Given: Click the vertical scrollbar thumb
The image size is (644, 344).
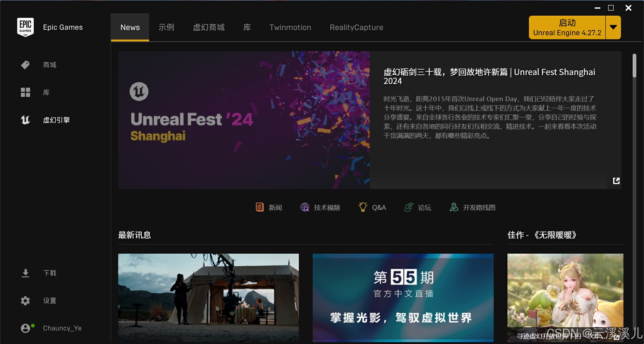Looking at the screenshot, I should click(x=634, y=66).
